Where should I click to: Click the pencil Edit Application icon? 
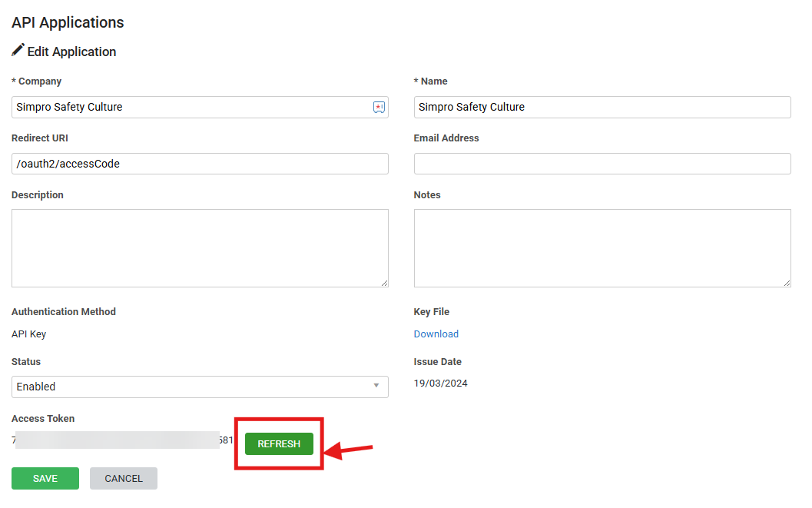point(18,50)
